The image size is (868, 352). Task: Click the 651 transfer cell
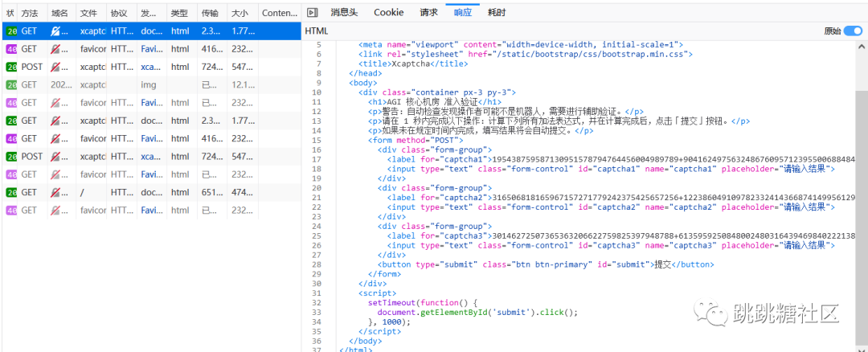pyautogui.click(x=212, y=193)
